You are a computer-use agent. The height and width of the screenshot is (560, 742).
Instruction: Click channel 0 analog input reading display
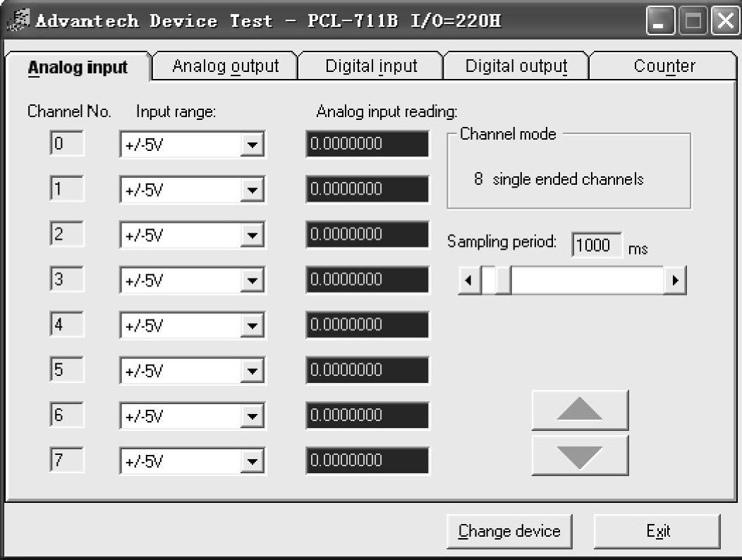pos(367,143)
